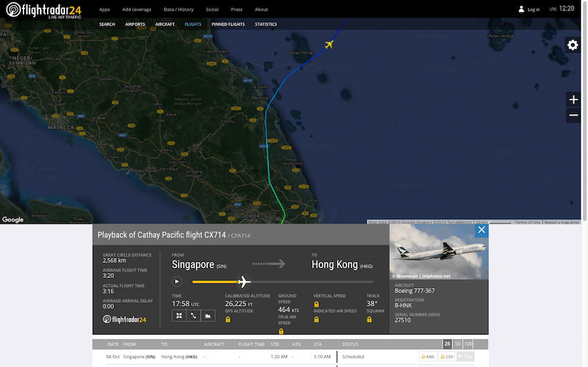
Task: Click the Singapore (SIN) origin heading
Action: (199, 265)
